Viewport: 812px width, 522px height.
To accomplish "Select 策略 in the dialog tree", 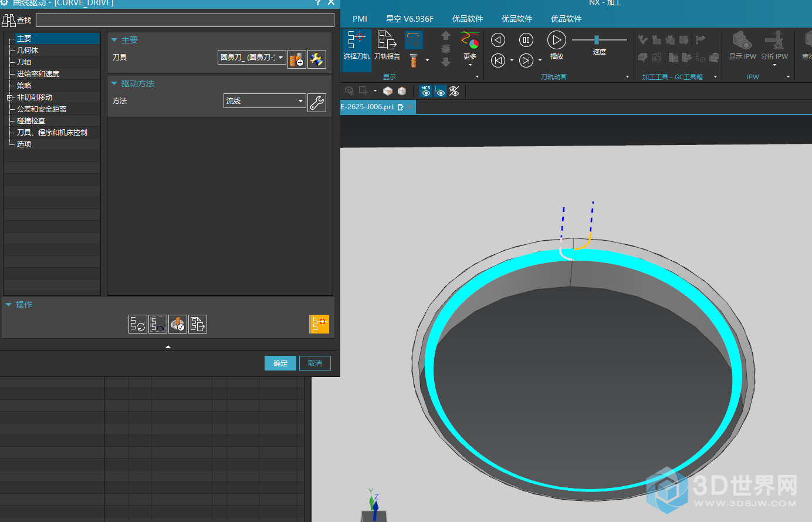I will 24,86.
